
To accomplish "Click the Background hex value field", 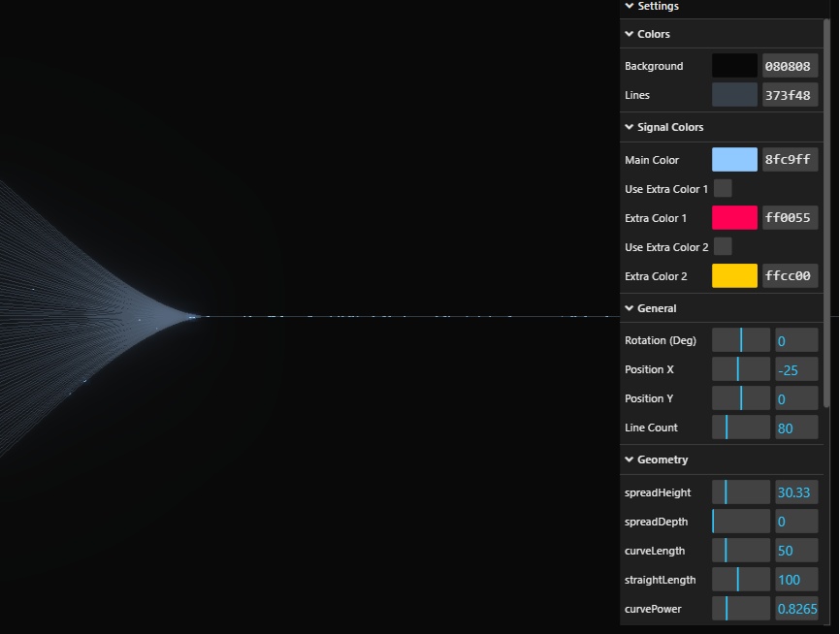I will [x=790, y=66].
